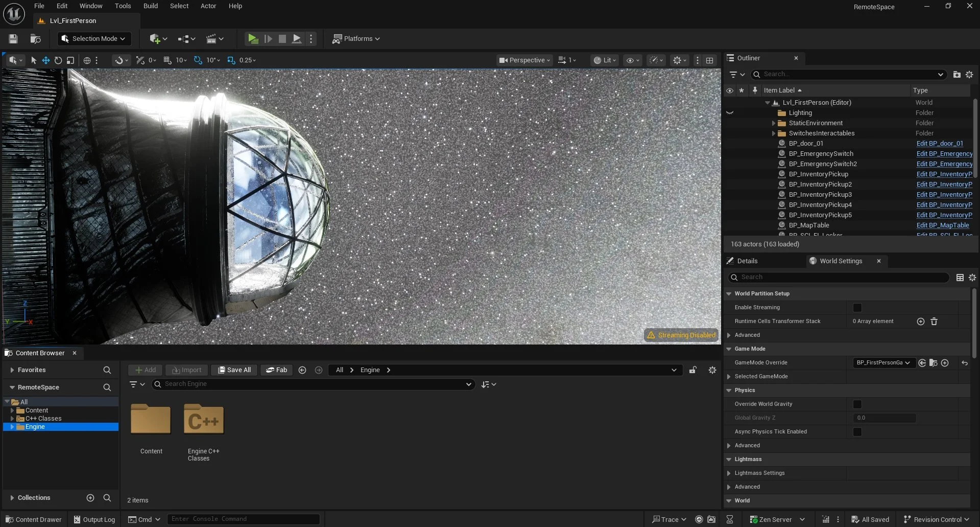
Task: Open the Perspective view mode dropdown
Action: 524,60
